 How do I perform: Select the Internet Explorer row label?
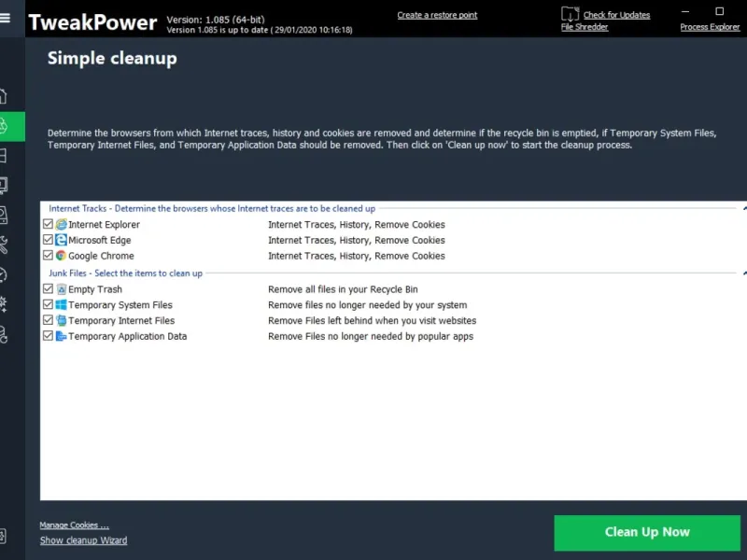point(104,225)
